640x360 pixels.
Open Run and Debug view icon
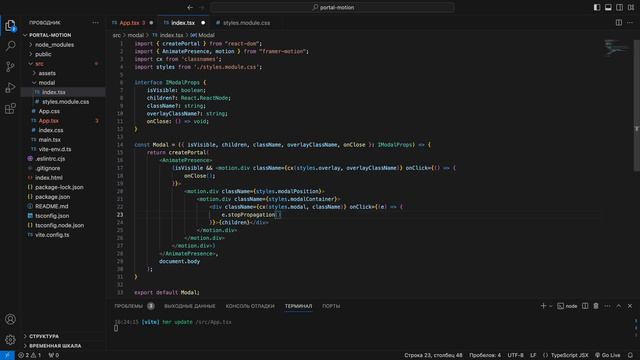pos(10,87)
